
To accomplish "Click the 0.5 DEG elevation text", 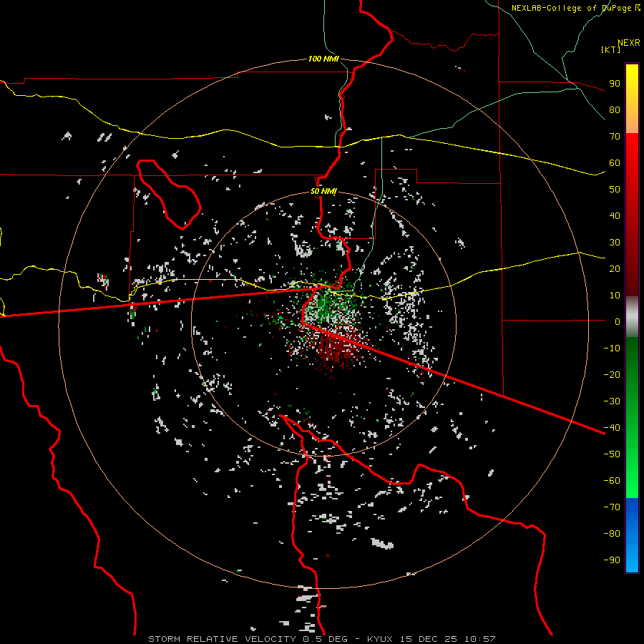I will [x=326, y=639].
